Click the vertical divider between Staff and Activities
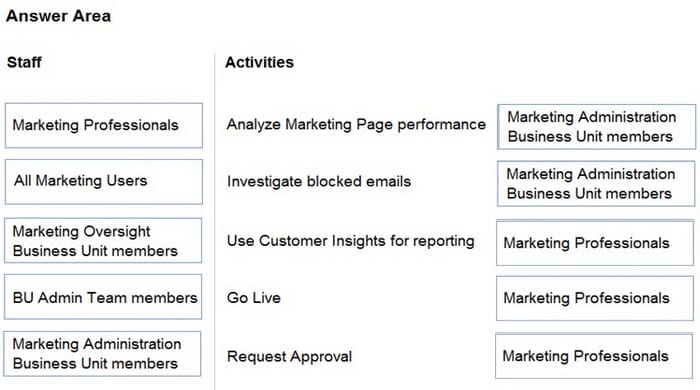This screenshot has height=390, width=700. coord(215,221)
